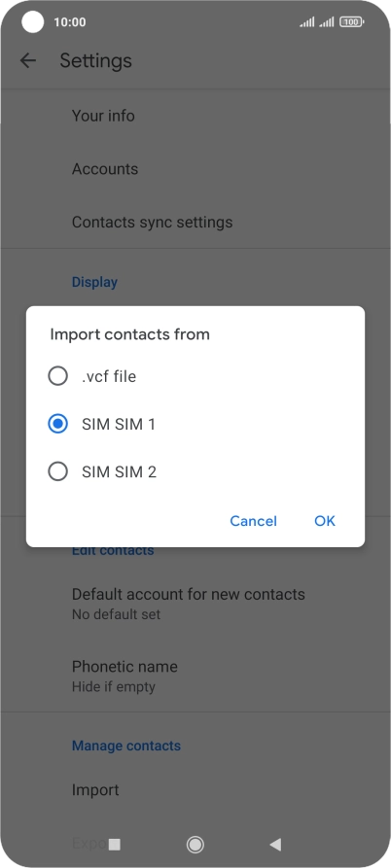Select the SIM SIM 1 radio option
This screenshot has width=391, height=868.
click(x=195, y=424)
